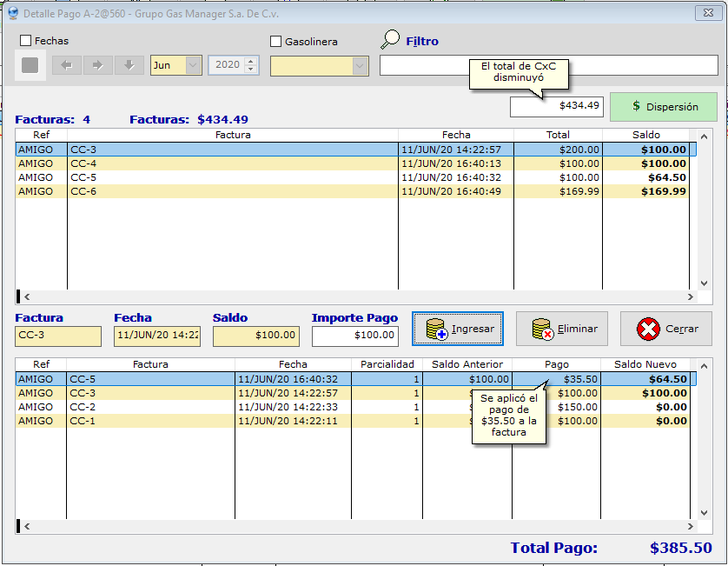Increase the year 2020 spinner
The image size is (728, 566).
(251, 61)
